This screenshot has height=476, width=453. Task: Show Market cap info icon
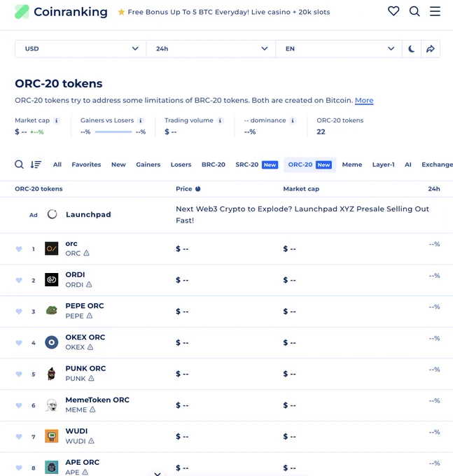click(56, 120)
